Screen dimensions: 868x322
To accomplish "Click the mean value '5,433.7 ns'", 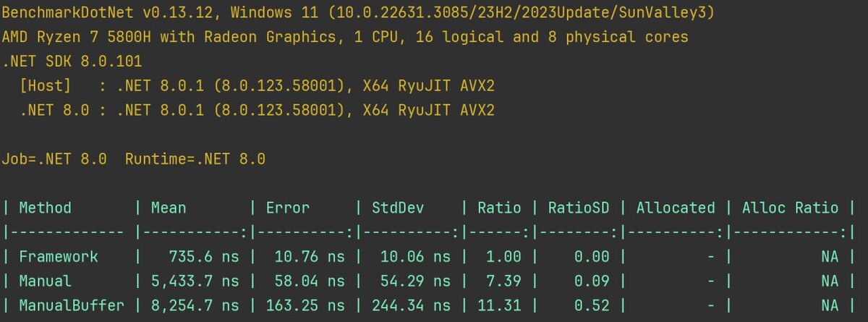I will 195,281.
